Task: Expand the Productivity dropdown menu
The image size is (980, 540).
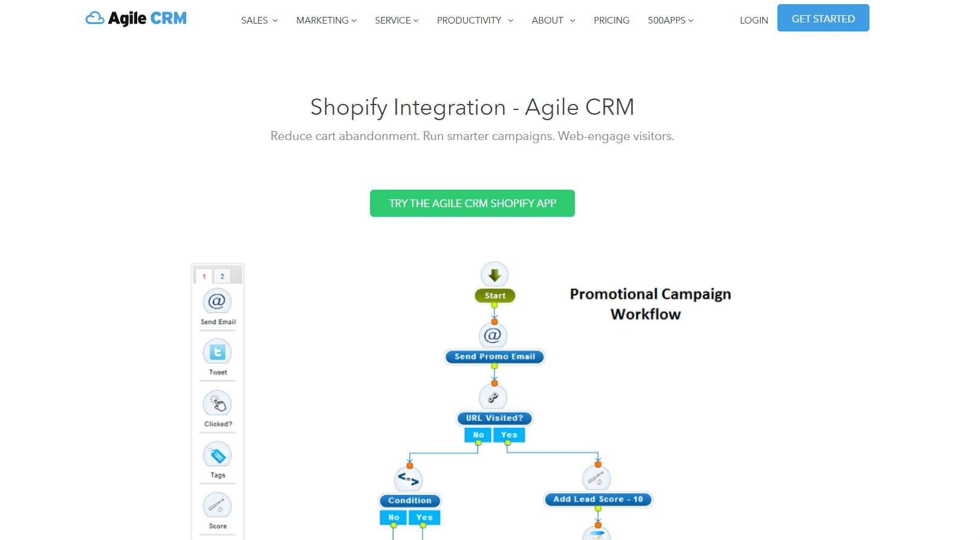Action: pyautogui.click(x=475, y=20)
